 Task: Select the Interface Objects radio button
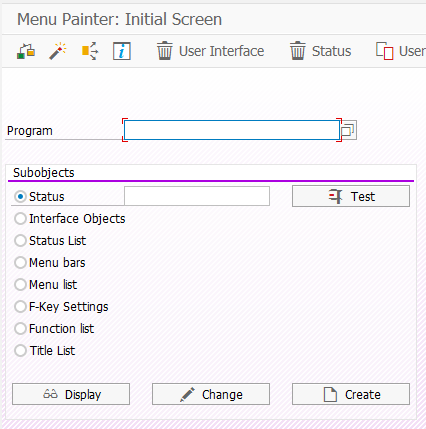[20, 219]
